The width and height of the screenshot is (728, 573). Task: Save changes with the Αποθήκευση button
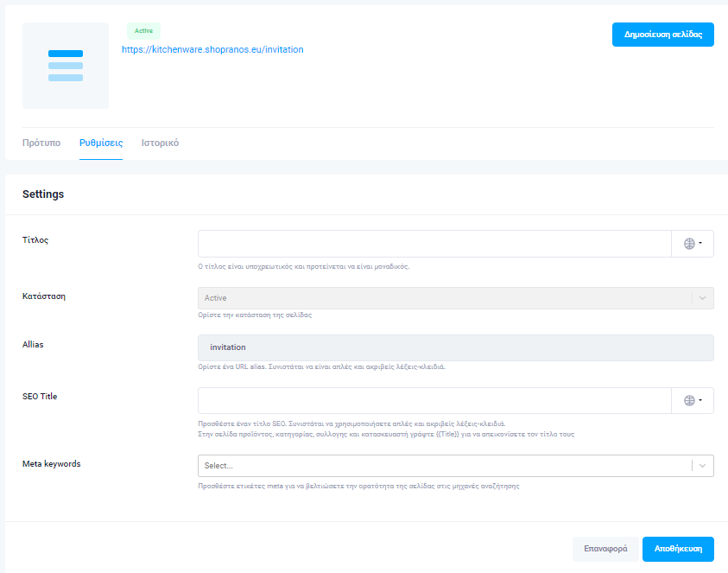click(x=678, y=549)
